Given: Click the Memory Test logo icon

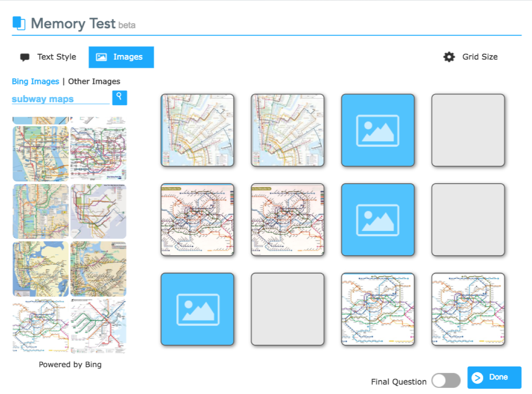Looking at the screenshot, I should point(19,23).
